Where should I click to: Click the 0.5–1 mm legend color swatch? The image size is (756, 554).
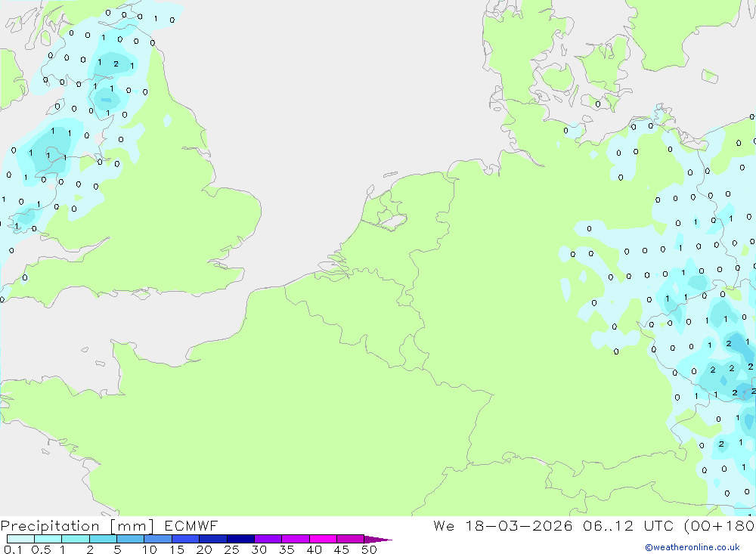click(x=48, y=539)
